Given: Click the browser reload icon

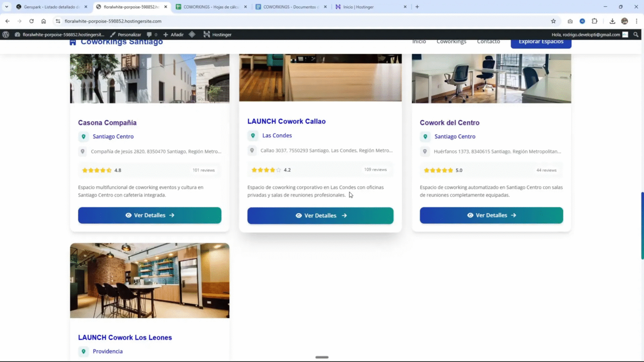Looking at the screenshot, I should [31, 21].
